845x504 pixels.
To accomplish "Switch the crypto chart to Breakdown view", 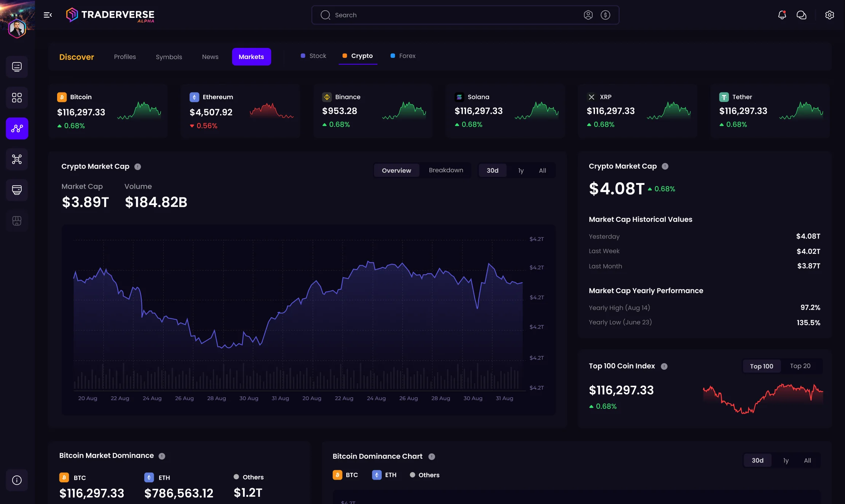I will pyautogui.click(x=446, y=170).
